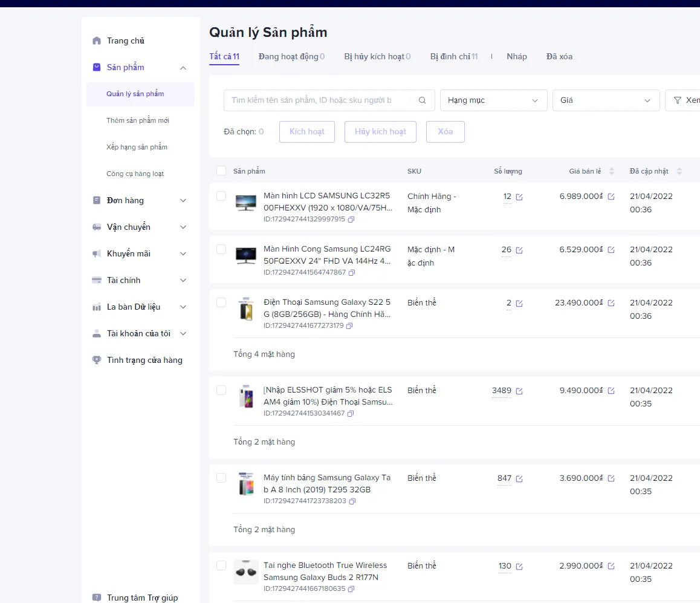Image resolution: width=700 pixels, height=603 pixels.
Task: Tick the Galaxy S22 5G product checkbox
Action: [221, 302]
